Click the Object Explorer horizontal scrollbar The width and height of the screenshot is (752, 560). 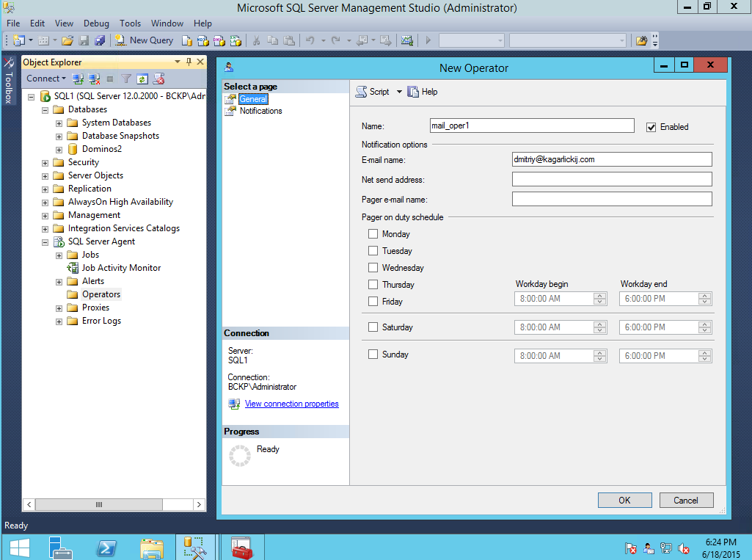(99, 504)
